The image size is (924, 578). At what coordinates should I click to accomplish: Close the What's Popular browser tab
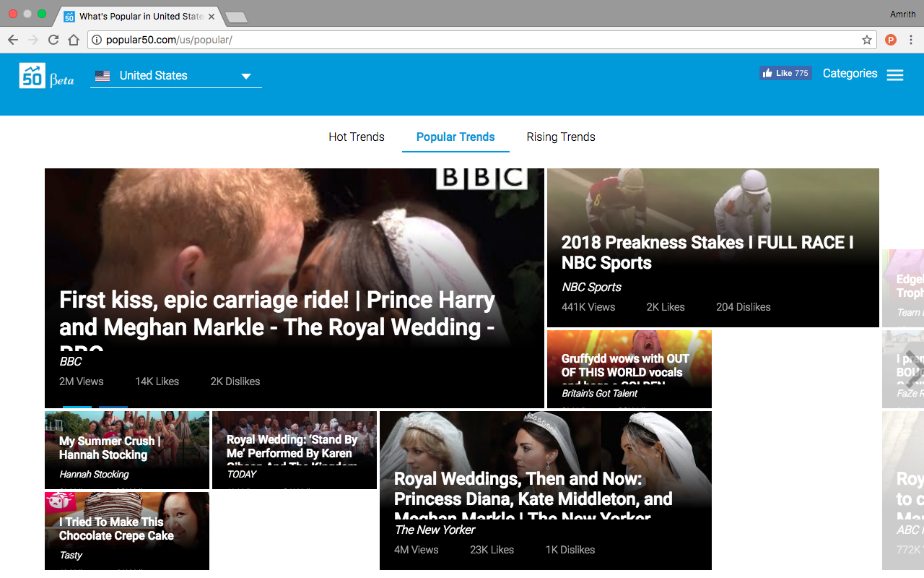212,16
